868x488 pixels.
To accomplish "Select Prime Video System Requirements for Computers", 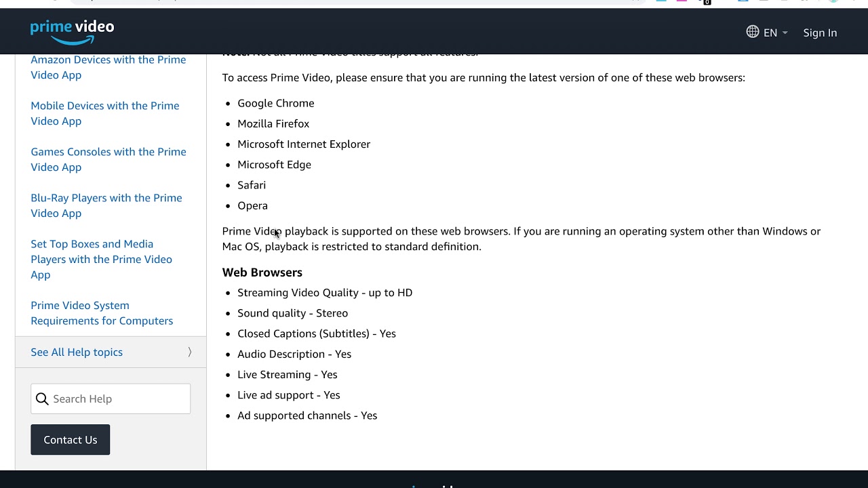I will (x=101, y=313).
